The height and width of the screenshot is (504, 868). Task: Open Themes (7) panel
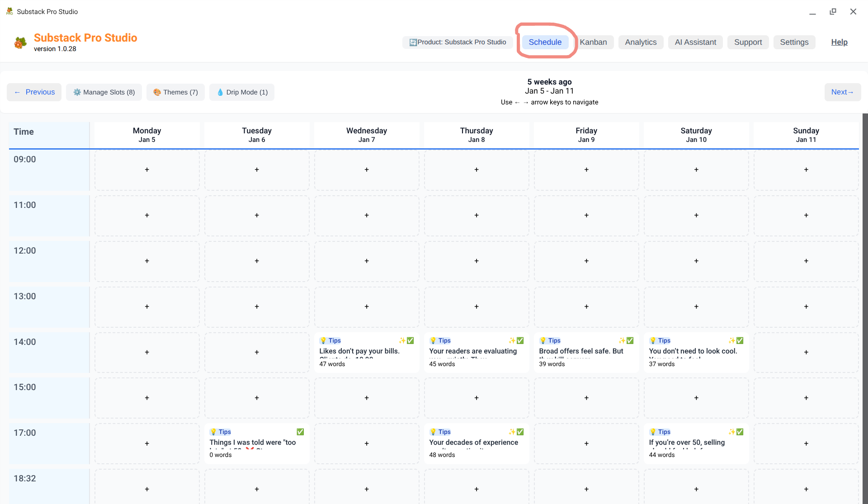175,92
